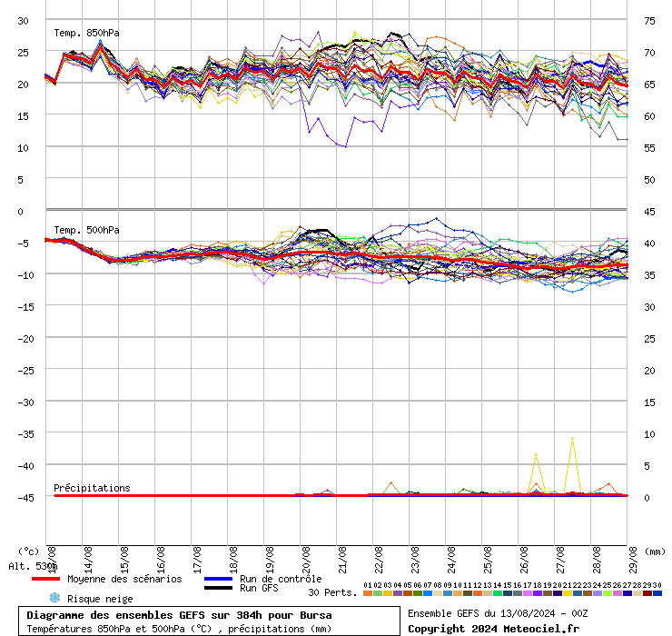Viewport: 672px width, 636px height.
Task: Click the 17/08 date axis label
Action: pyautogui.click(x=197, y=560)
